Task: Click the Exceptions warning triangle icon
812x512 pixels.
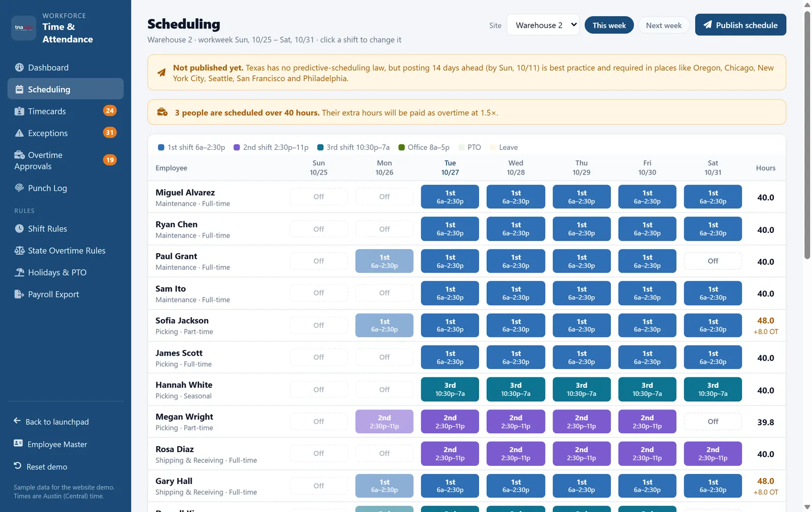Action: point(19,133)
